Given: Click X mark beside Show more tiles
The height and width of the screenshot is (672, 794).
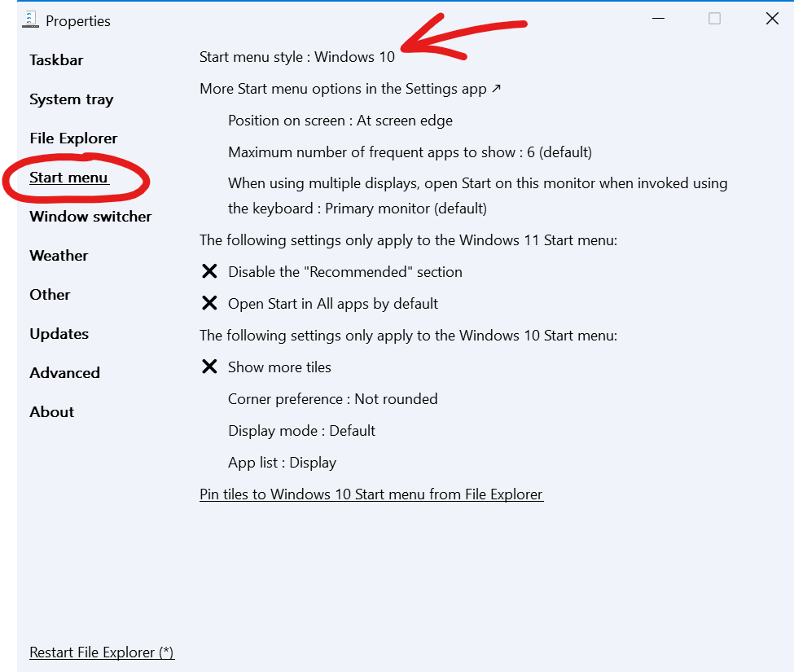Looking at the screenshot, I should [209, 367].
